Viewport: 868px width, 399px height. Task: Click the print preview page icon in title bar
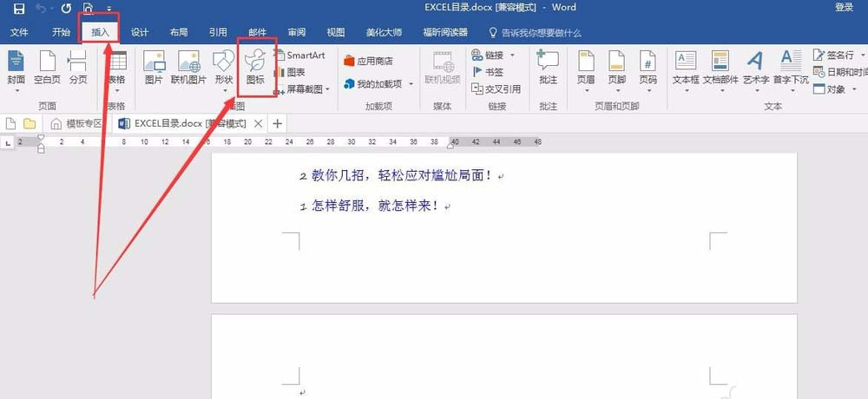[88, 9]
